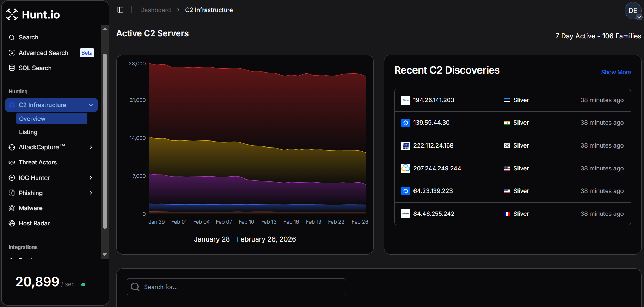This screenshot has width=644, height=307.
Task: Click the Show More link
Action: pyautogui.click(x=616, y=72)
